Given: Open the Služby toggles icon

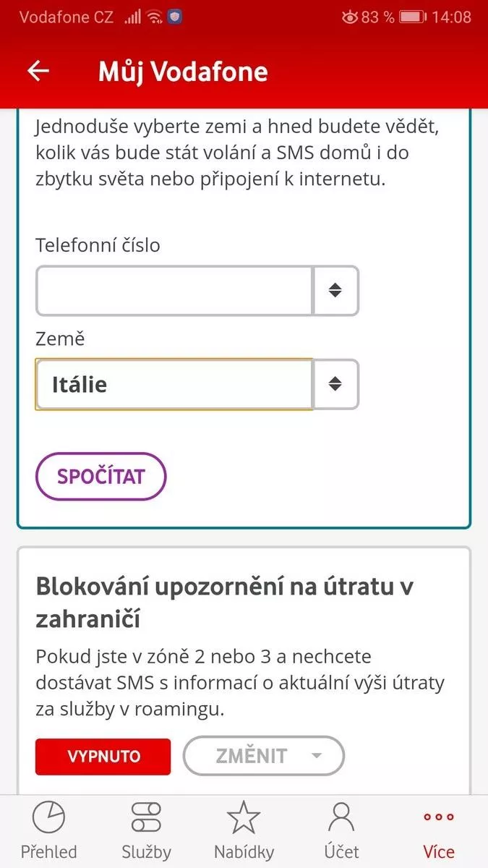Looking at the screenshot, I should tap(146, 817).
